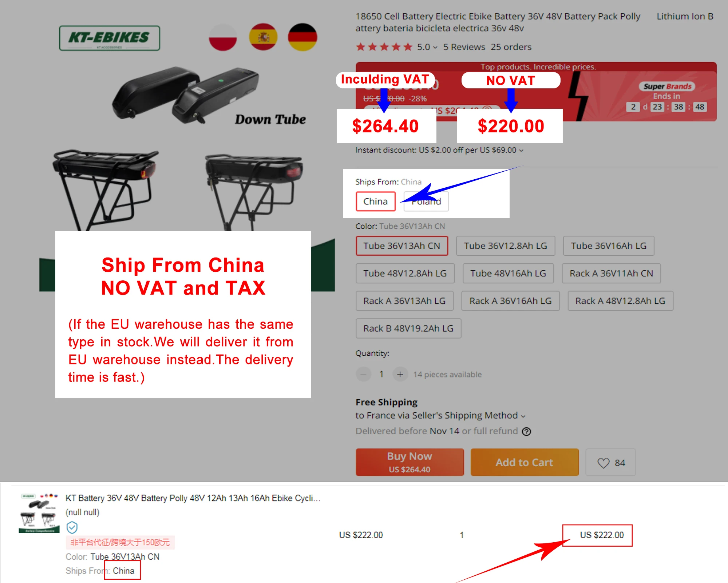Expand the instant discount details chevron
728x583 pixels.
pos(521,150)
